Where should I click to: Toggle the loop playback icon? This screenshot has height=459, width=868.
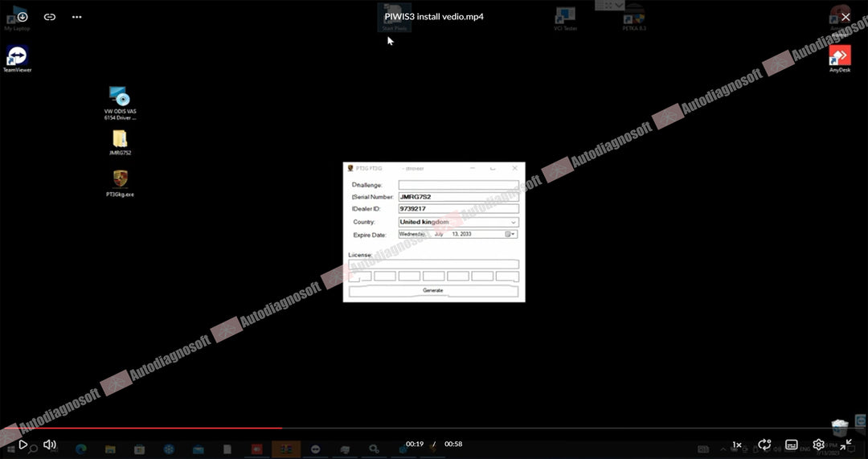pyautogui.click(x=764, y=445)
